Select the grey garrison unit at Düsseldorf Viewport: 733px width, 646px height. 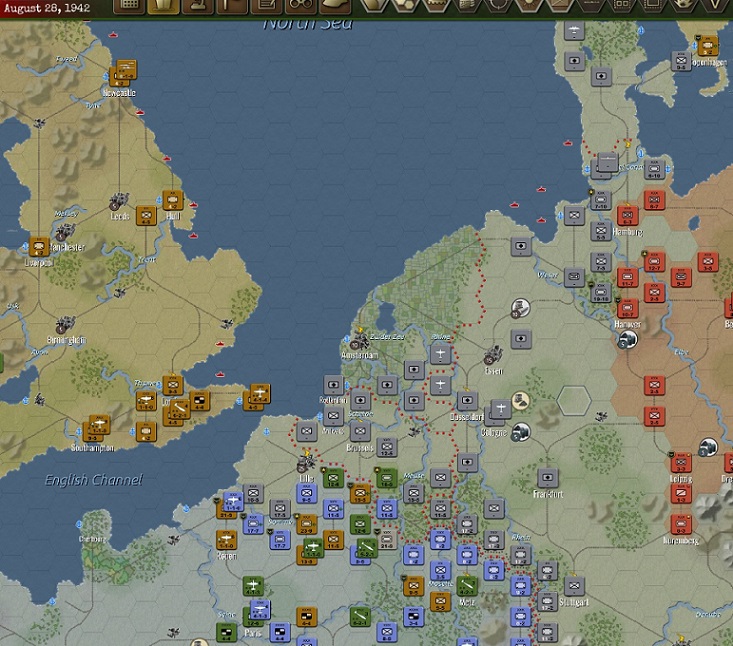point(467,401)
